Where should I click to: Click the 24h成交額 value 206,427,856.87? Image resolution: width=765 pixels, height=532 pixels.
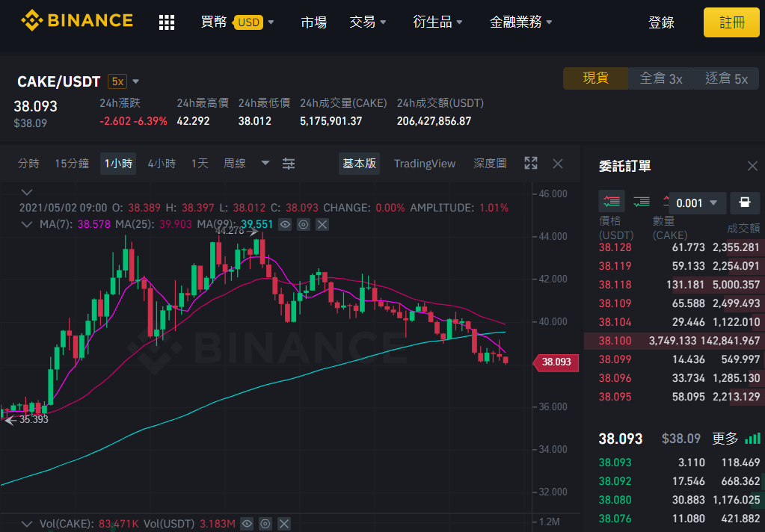[434, 121]
